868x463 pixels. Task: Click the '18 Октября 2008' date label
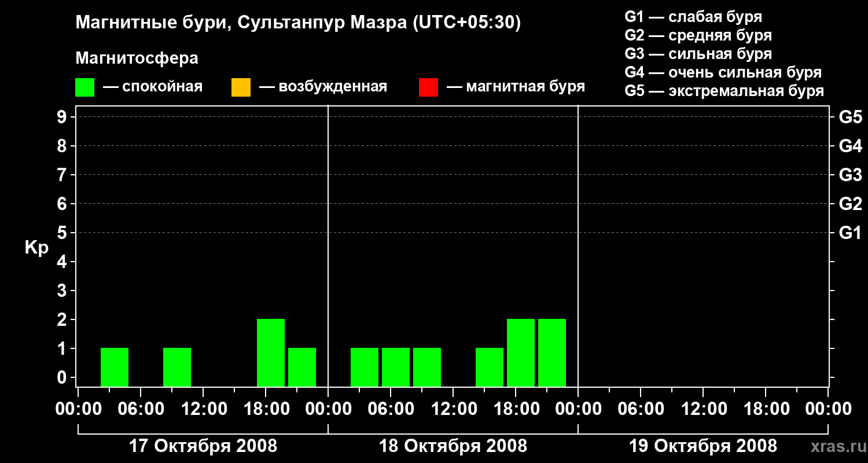pyautogui.click(x=453, y=446)
